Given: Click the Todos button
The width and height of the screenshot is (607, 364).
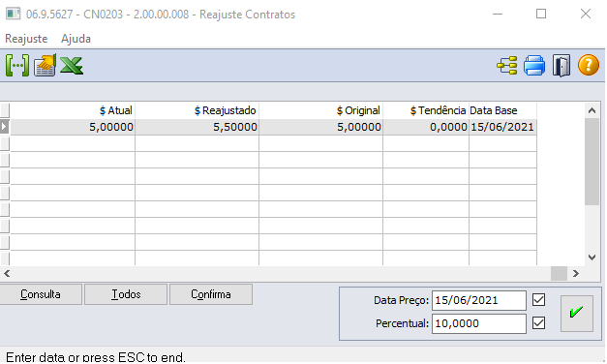Looking at the screenshot, I should coord(126,294).
